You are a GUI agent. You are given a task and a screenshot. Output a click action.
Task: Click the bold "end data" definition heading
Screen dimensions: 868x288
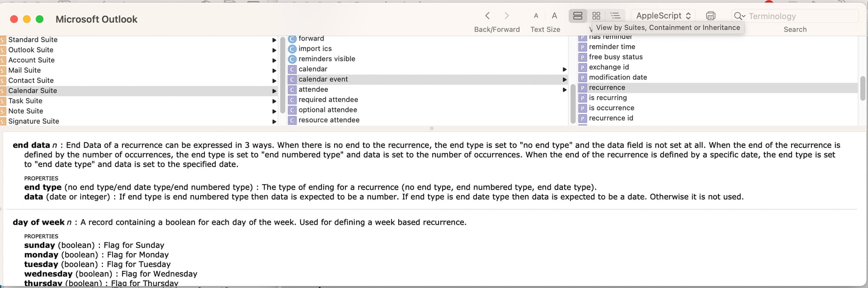tap(31, 145)
